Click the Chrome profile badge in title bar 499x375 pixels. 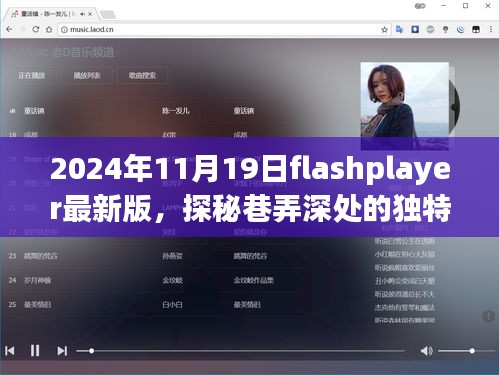(420, 6)
